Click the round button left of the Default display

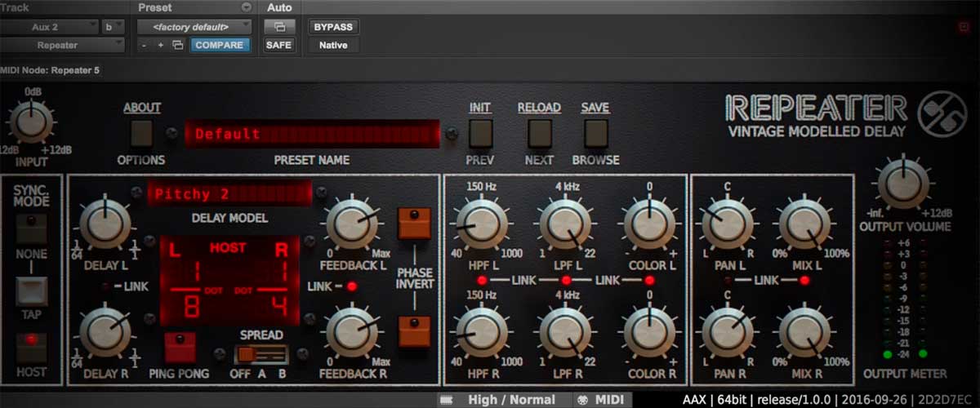pyautogui.click(x=171, y=133)
